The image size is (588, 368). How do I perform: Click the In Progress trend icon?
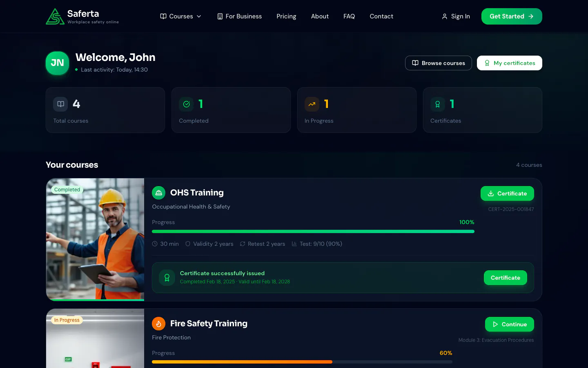click(312, 104)
